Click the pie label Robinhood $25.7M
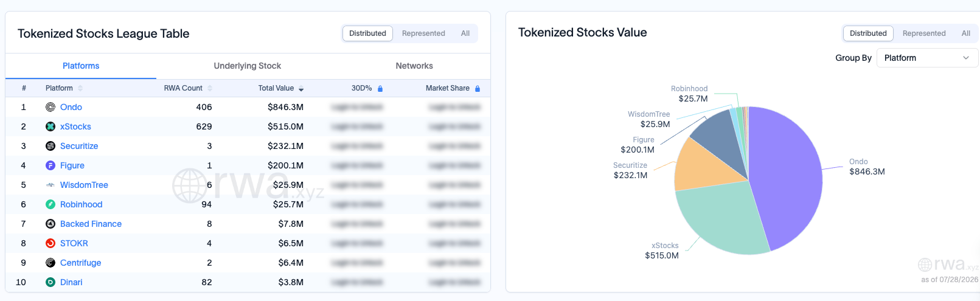Screen dimensions: 980x301 (689, 94)
